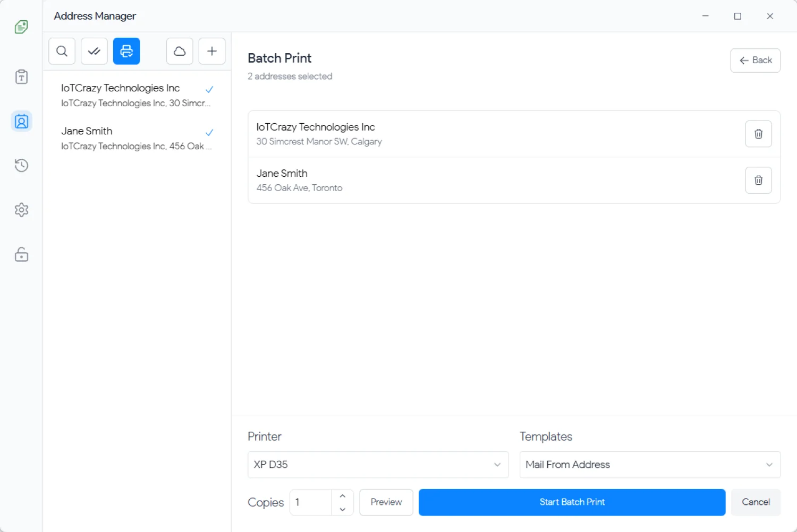Deselect IoTCrazy Technologies Inc in address list
This screenshot has width=797, height=532.
coord(209,90)
